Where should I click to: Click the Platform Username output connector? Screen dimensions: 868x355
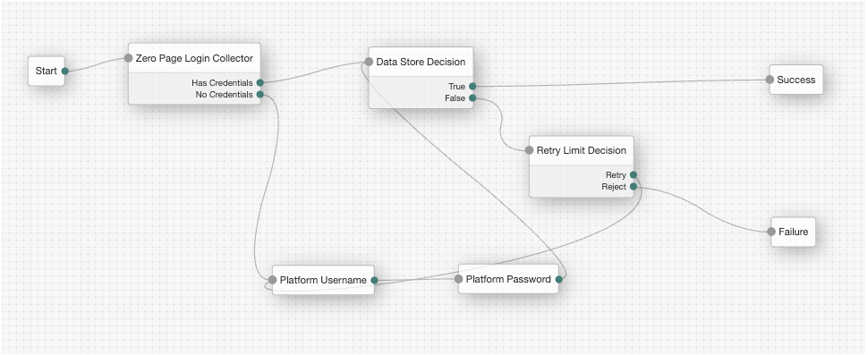374,281
